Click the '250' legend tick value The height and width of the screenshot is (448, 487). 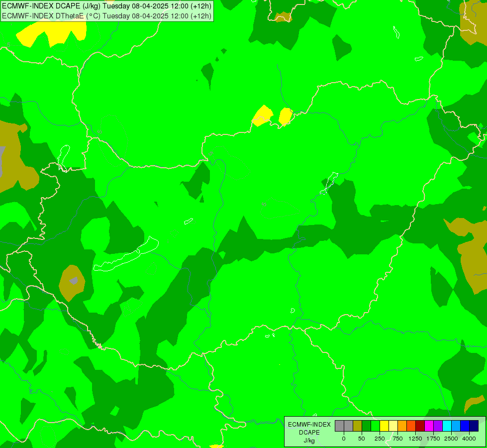380,439
